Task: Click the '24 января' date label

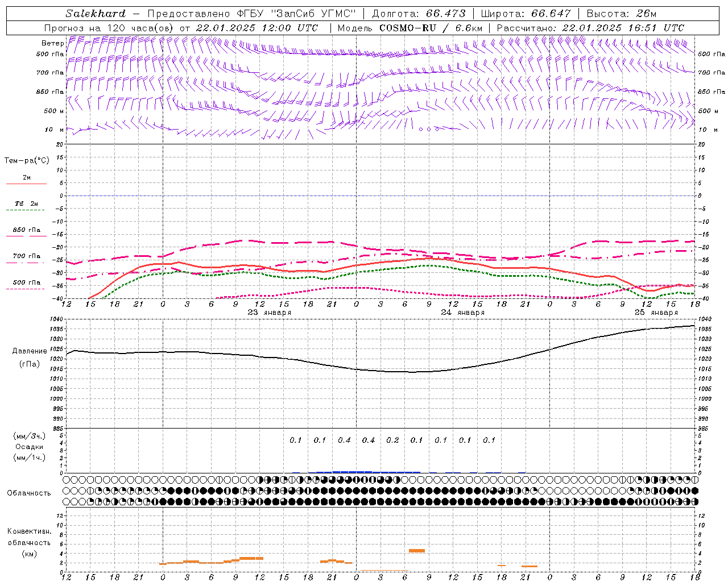Action: tap(463, 313)
